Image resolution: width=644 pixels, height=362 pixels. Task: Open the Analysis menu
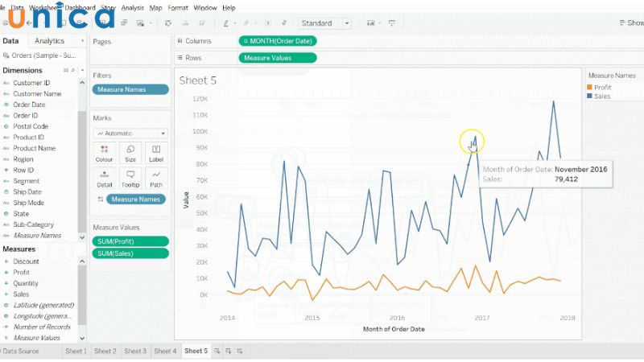[133, 7]
